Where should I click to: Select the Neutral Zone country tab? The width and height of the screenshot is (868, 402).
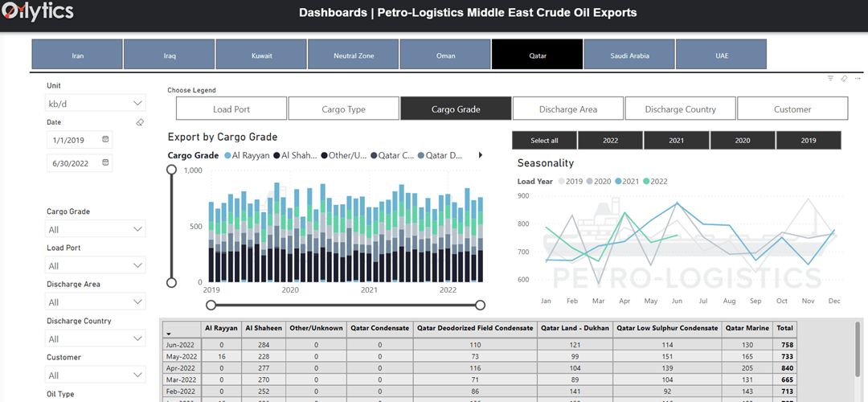[x=353, y=54]
